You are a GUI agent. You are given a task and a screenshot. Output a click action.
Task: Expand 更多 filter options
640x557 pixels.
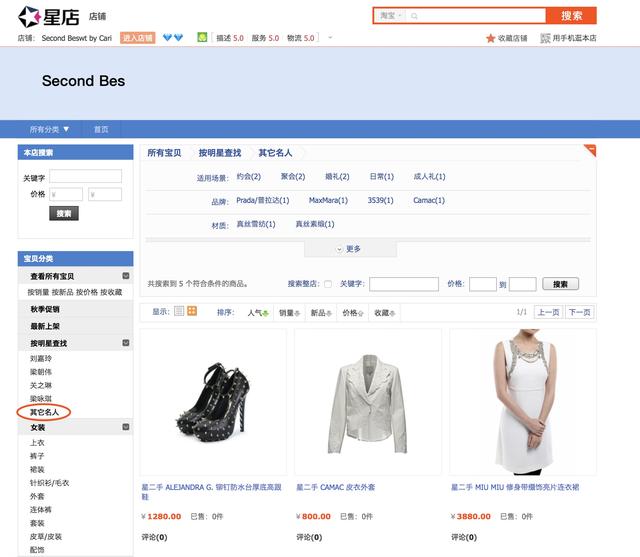coord(350,249)
